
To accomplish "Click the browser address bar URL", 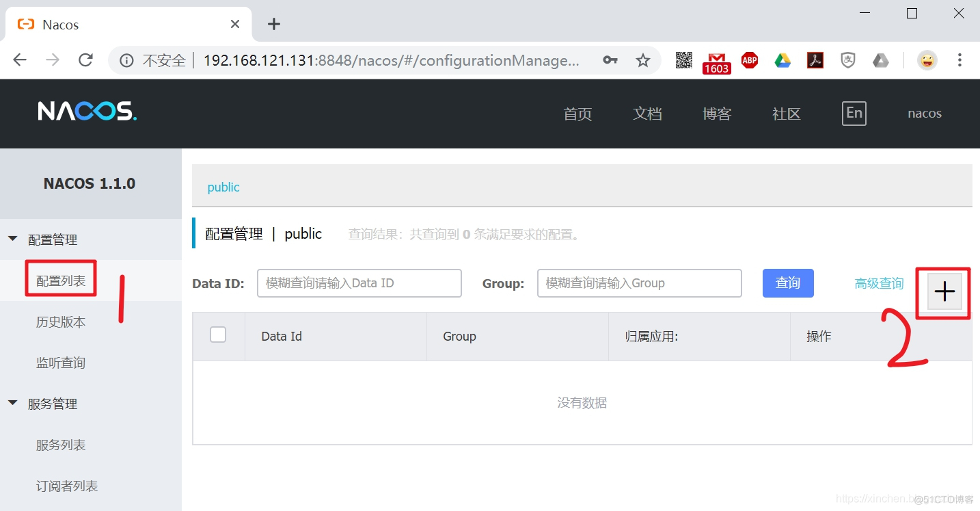I will pyautogui.click(x=391, y=60).
